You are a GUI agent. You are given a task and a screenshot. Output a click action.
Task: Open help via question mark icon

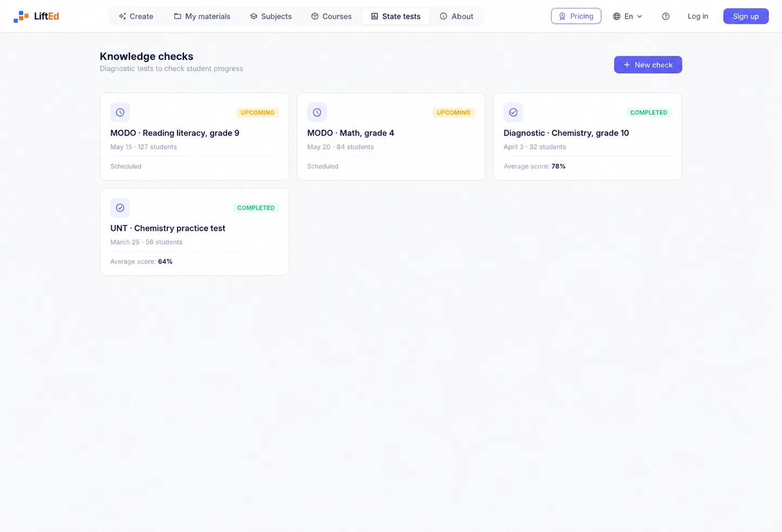(666, 16)
